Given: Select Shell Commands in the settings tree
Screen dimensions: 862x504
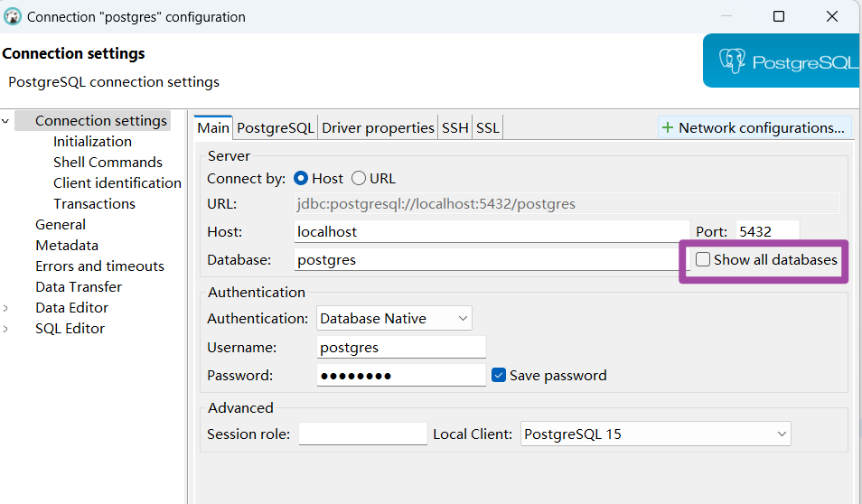Looking at the screenshot, I should pyautogui.click(x=108, y=163).
